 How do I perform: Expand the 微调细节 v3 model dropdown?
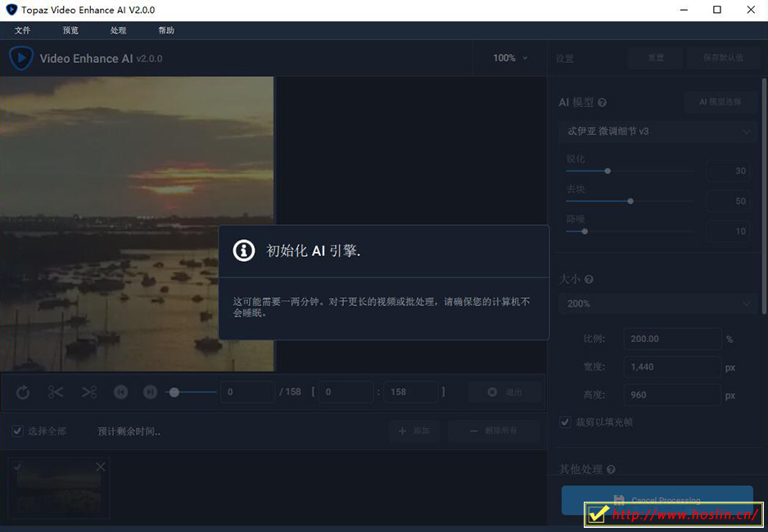click(657, 131)
